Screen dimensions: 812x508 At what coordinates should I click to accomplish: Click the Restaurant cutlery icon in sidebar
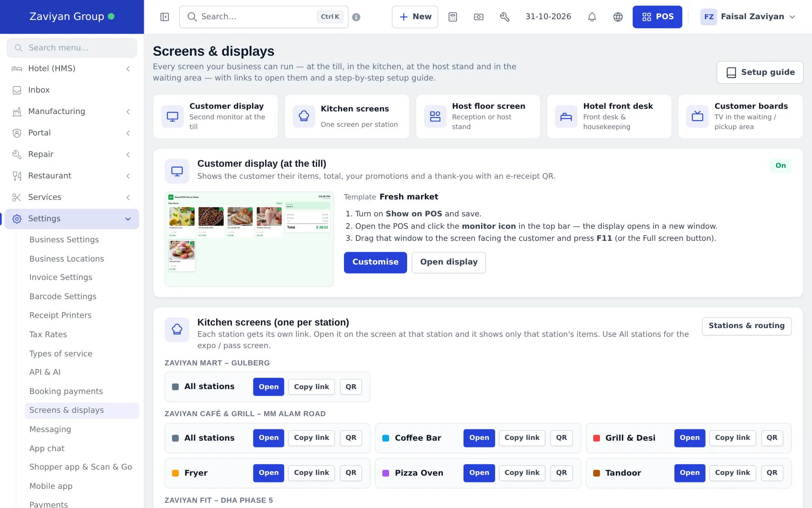pyautogui.click(x=17, y=176)
